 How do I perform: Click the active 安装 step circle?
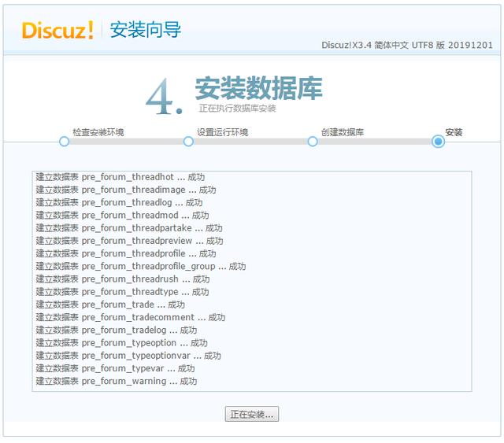point(438,142)
